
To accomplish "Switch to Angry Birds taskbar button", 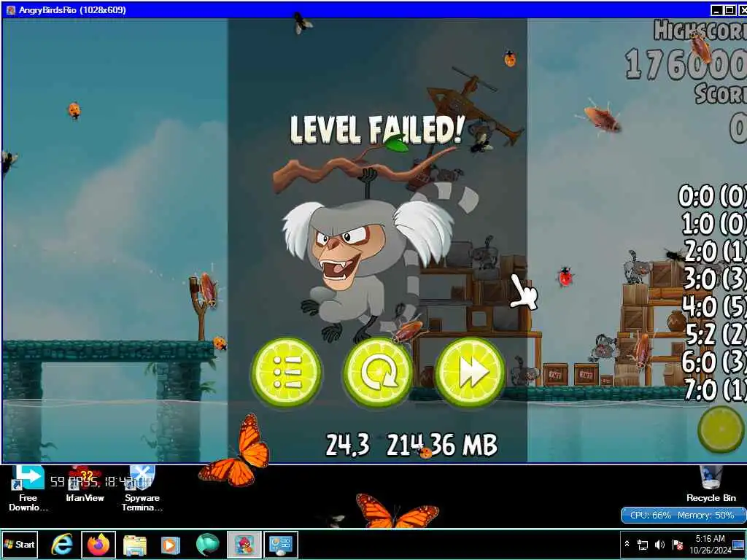I will coord(244,545).
